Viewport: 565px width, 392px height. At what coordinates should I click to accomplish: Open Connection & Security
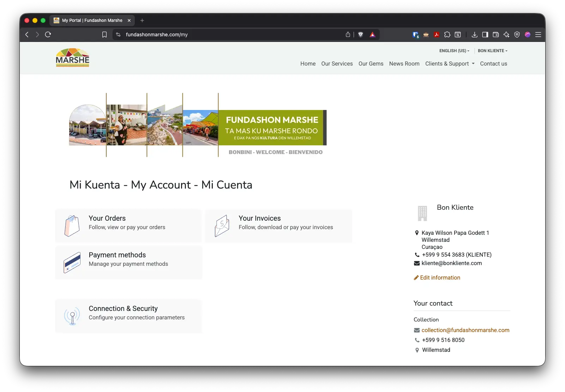(x=128, y=316)
